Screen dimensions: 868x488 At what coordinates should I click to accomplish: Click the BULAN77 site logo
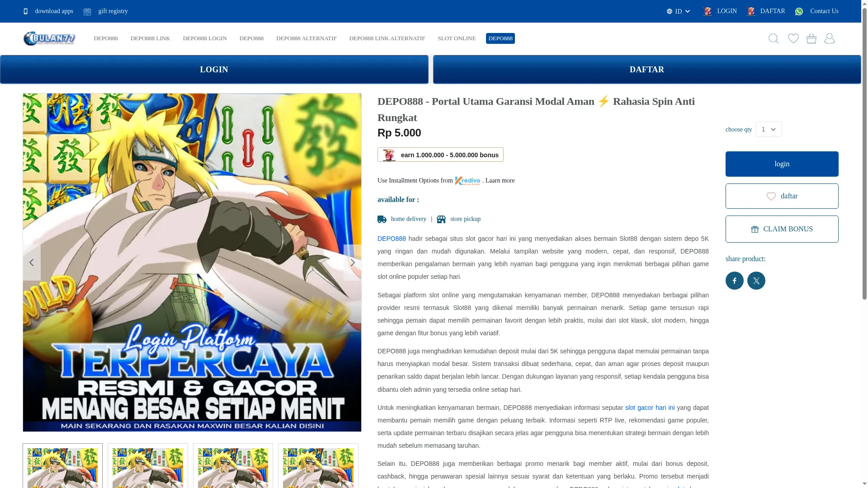coord(49,38)
